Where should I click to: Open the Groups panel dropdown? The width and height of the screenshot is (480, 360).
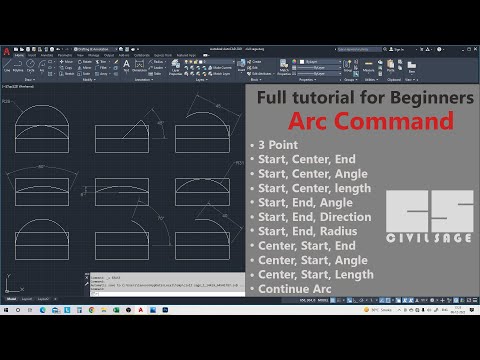pyautogui.click(x=351, y=80)
